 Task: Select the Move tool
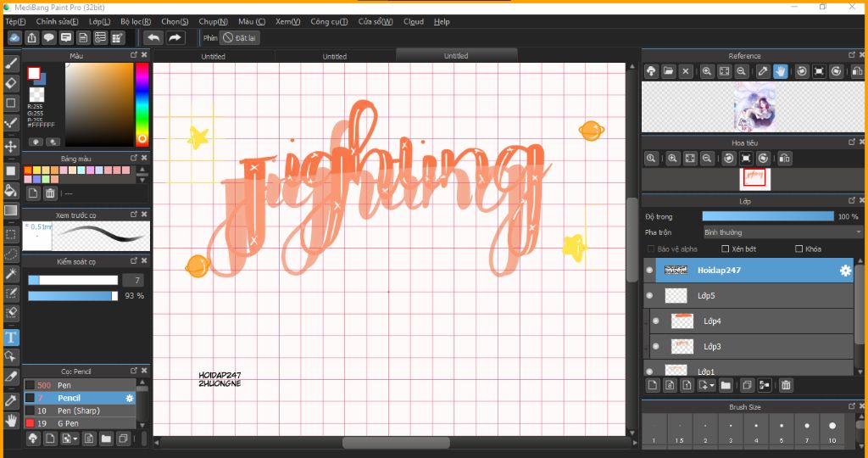pos(11,147)
